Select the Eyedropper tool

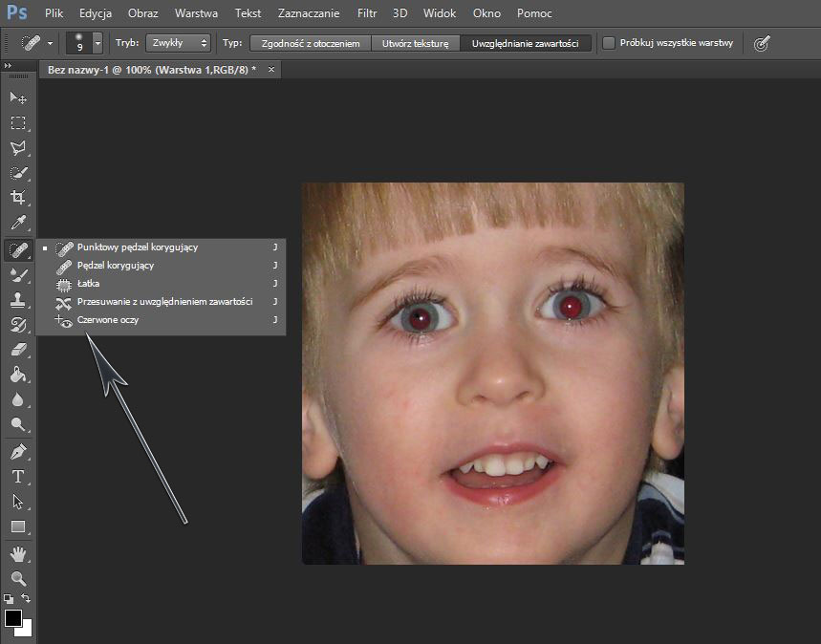(18, 222)
